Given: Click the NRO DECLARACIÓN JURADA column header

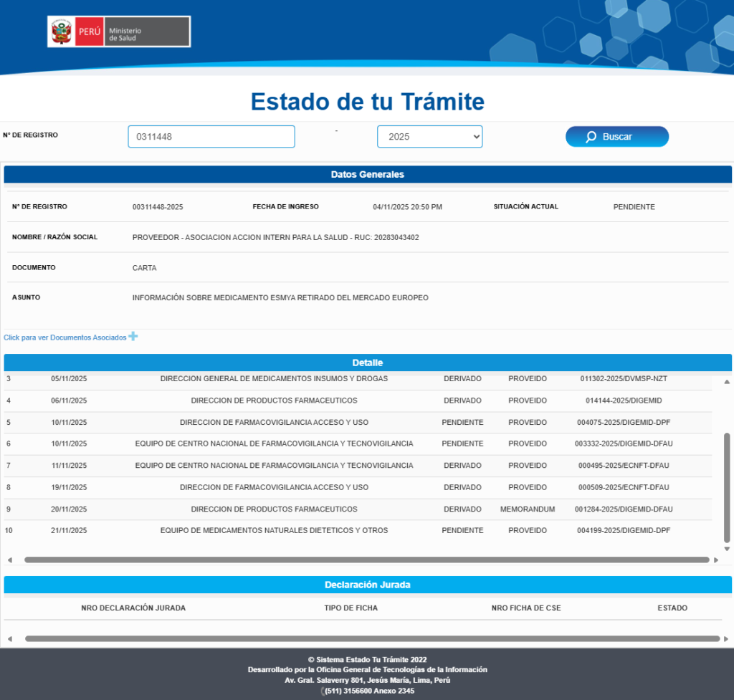Looking at the screenshot, I should pos(133,608).
